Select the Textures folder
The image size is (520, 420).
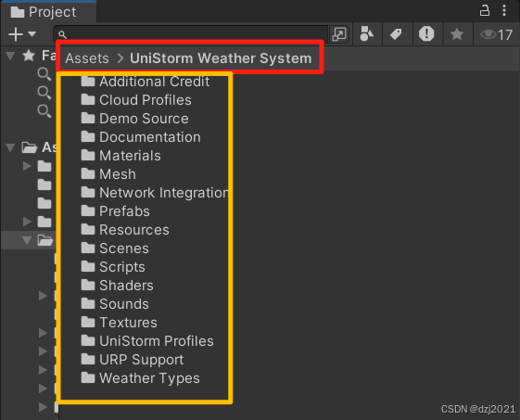pos(119,323)
